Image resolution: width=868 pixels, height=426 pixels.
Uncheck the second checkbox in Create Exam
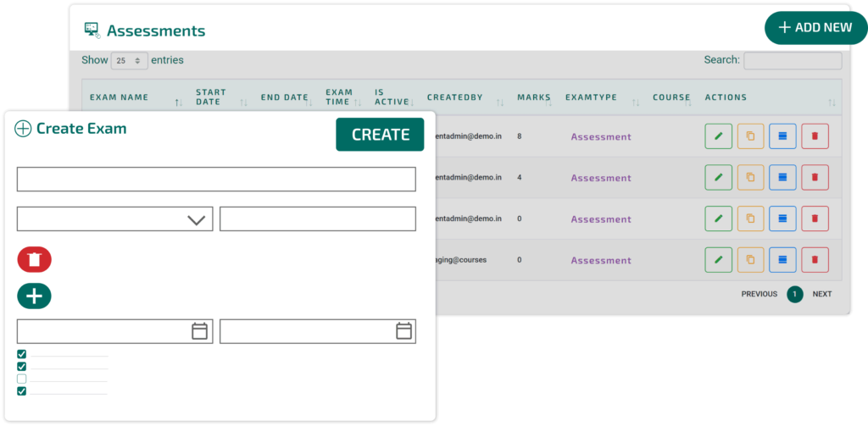click(x=21, y=366)
